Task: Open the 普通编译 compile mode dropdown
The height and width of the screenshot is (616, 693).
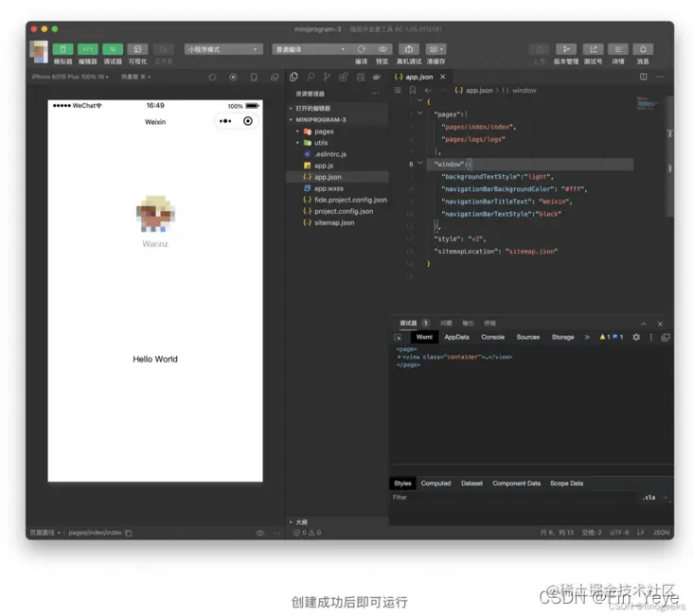Action: click(x=311, y=49)
